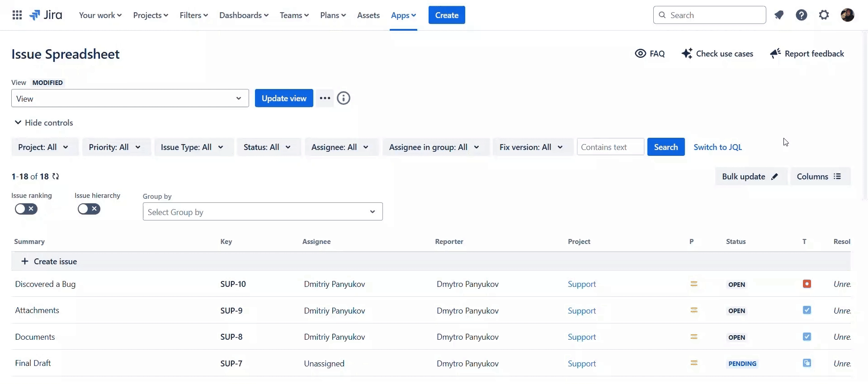
Task: Click the view info icon
Action: [x=344, y=98]
